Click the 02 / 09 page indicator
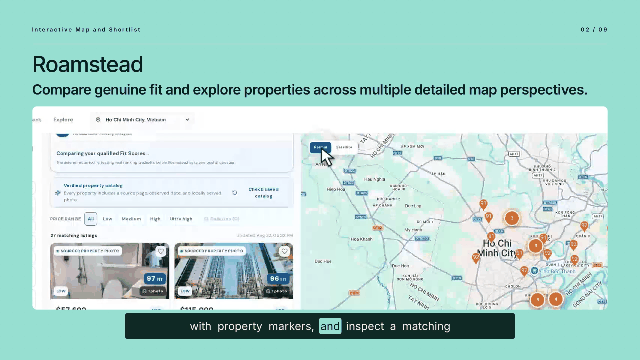 click(x=594, y=29)
